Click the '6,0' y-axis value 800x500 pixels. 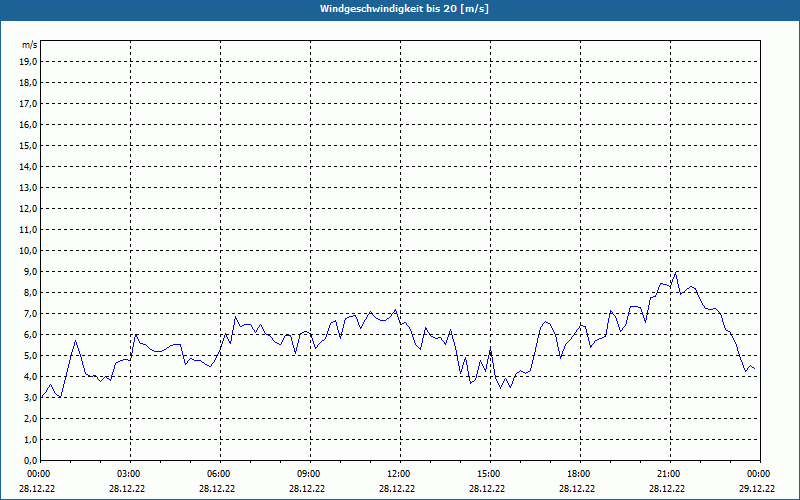pos(31,334)
